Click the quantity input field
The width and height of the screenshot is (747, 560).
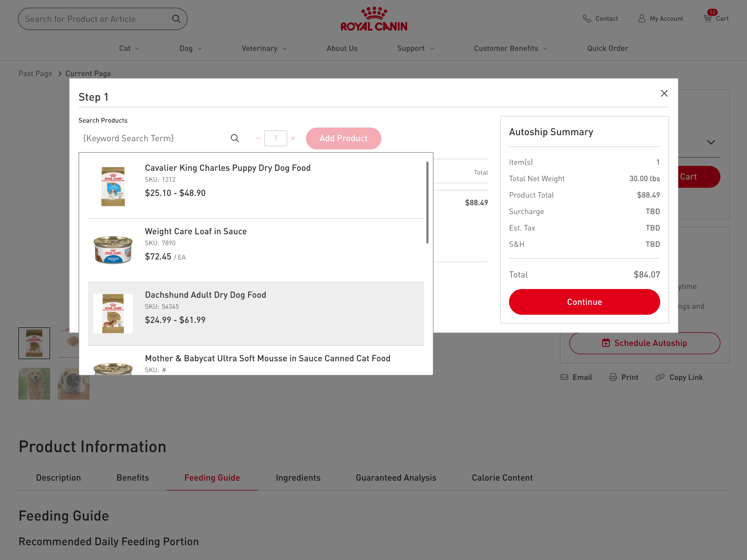(x=275, y=138)
